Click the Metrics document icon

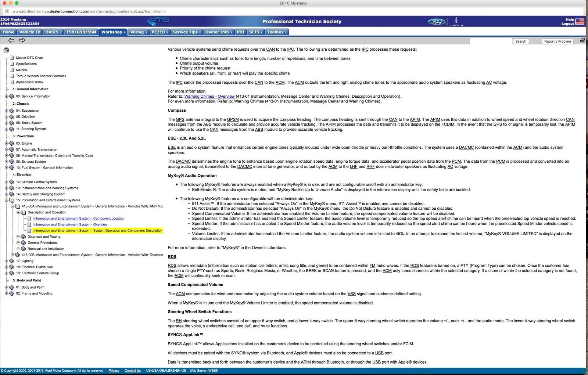click(12, 70)
